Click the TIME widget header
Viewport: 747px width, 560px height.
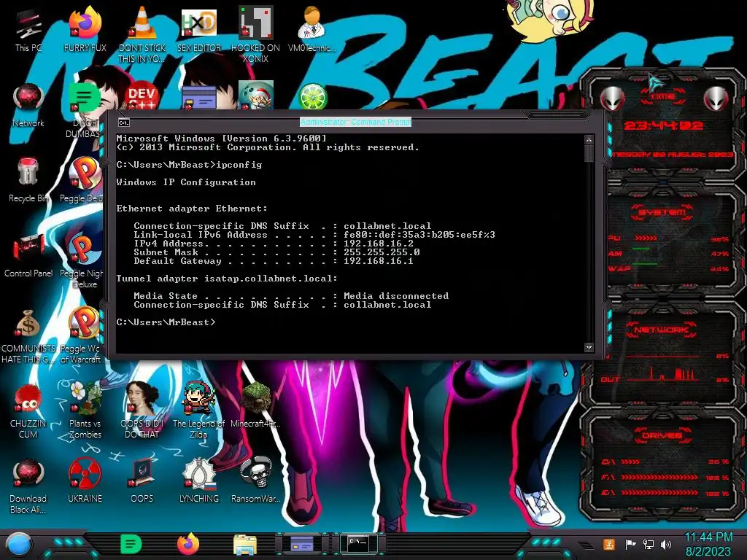[x=662, y=97]
